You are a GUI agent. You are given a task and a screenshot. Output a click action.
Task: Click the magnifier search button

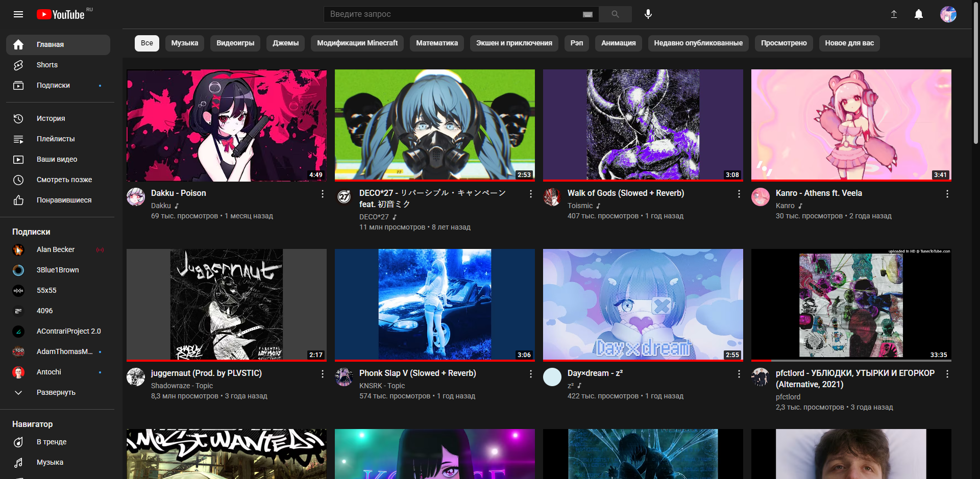pyautogui.click(x=615, y=14)
